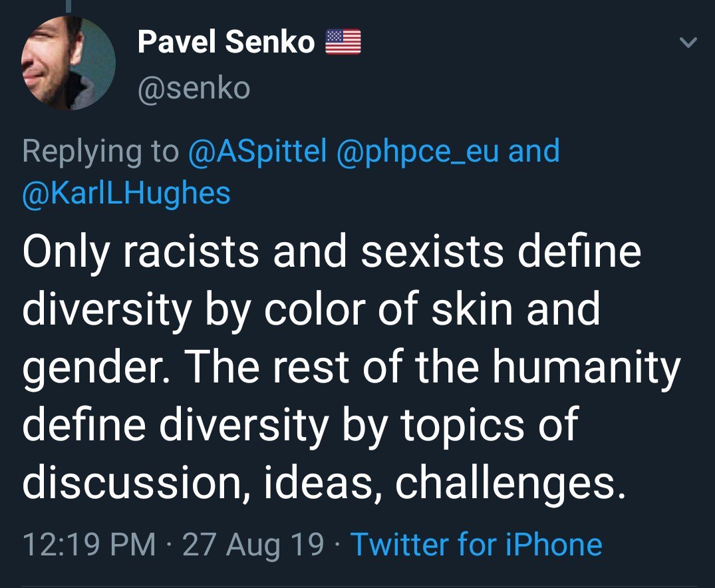Click the 12:19 PM timestamp
Viewport: 715px width, 588px height.
[x=89, y=544]
